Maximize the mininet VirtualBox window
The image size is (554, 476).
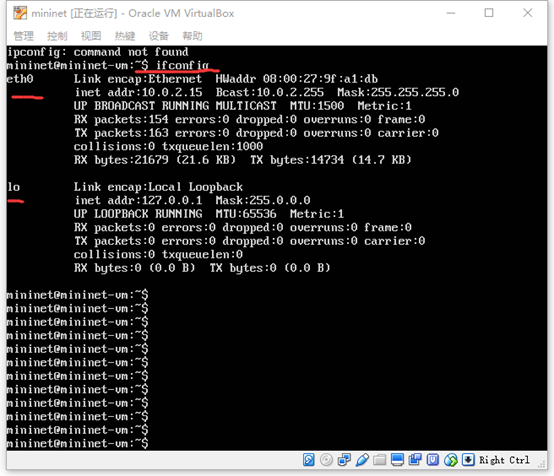(489, 13)
